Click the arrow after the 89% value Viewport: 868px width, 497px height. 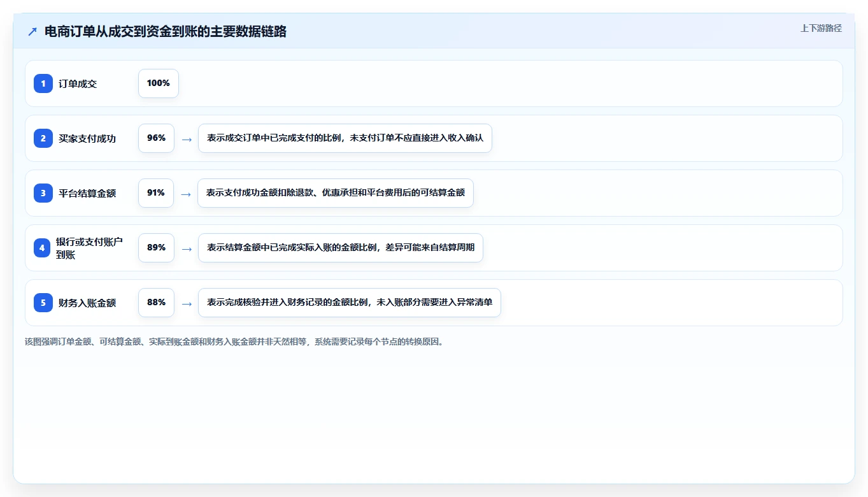[x=186, y=248]
